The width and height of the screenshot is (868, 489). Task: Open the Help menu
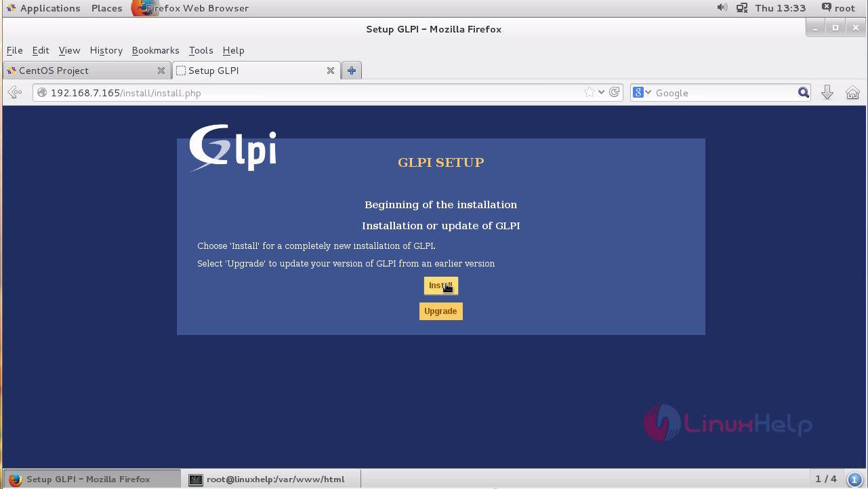pyautogui.click(x=233, y=50)
